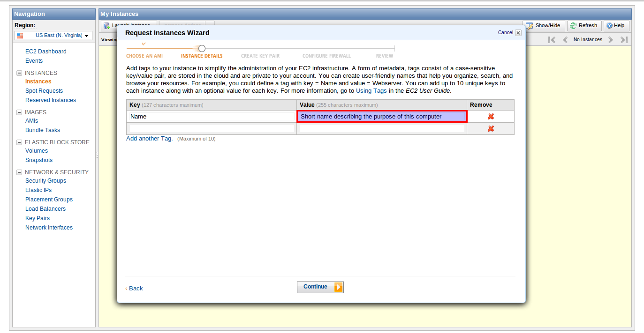This screenshot has height=333, width=644.
Task: Close the Request Instances Wizard
Action: tap(518, 33)
